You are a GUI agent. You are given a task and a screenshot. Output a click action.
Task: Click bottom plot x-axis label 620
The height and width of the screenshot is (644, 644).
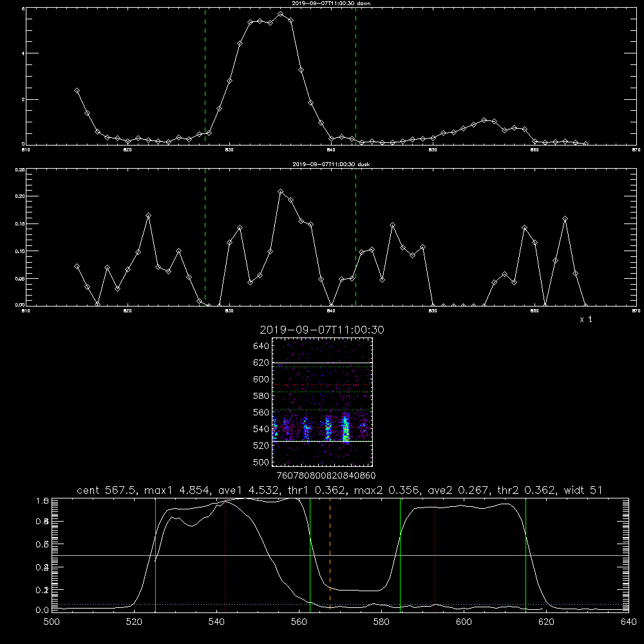546,622
